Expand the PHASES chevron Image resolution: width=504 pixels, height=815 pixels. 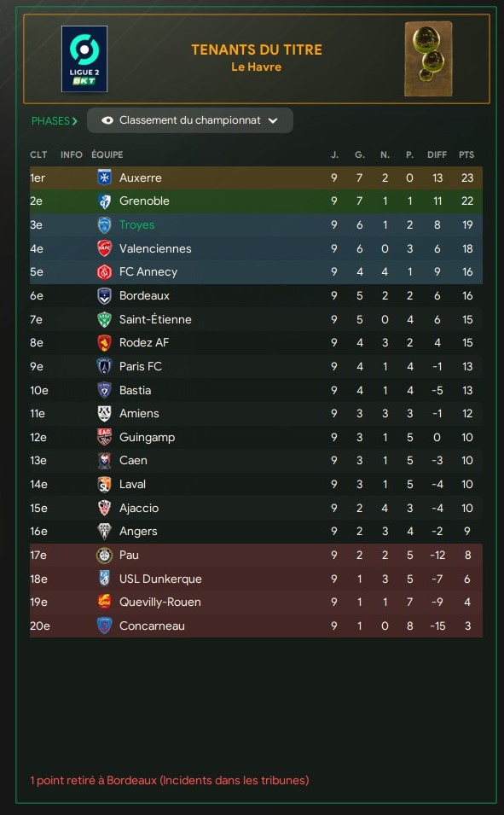[x=75, y=121]
